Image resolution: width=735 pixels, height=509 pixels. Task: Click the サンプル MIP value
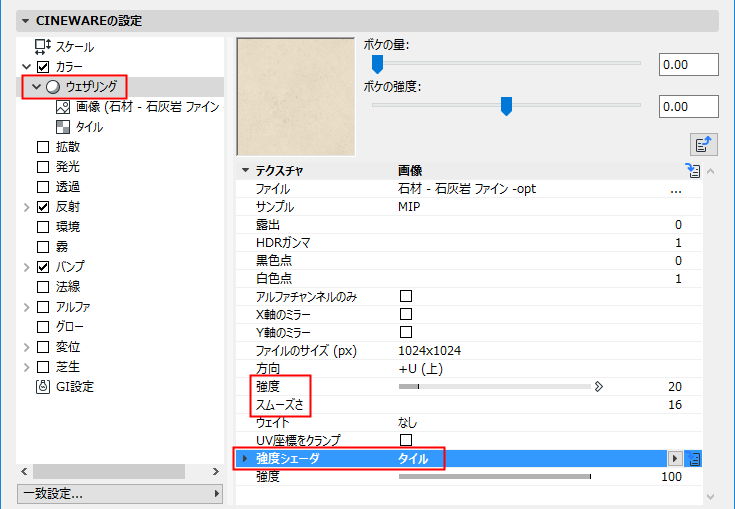tap(409, 207)
